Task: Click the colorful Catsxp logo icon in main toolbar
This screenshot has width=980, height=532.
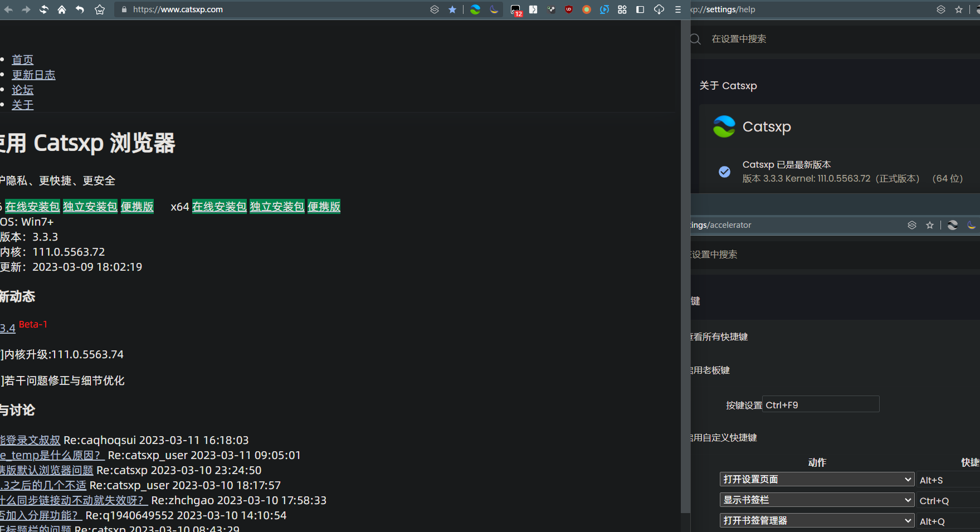Action: (x=475, y=9)
